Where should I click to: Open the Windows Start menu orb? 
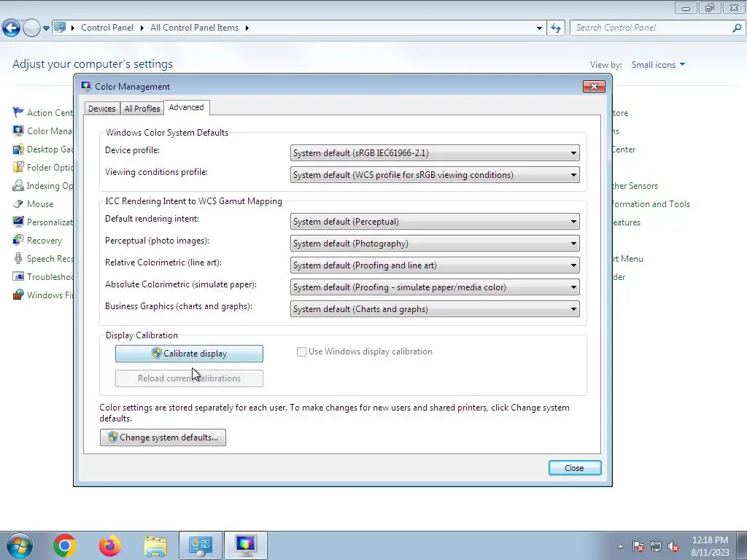click(x=20, y=545)
